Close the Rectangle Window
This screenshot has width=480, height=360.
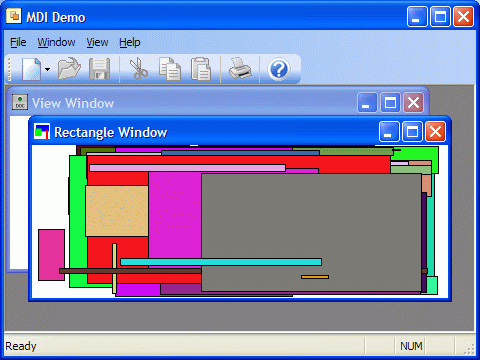pyautogui.click(x=435, y=132)
